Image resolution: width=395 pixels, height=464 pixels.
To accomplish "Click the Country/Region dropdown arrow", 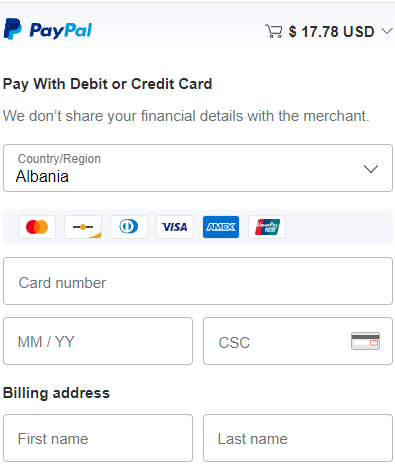I will coord(371,169).
